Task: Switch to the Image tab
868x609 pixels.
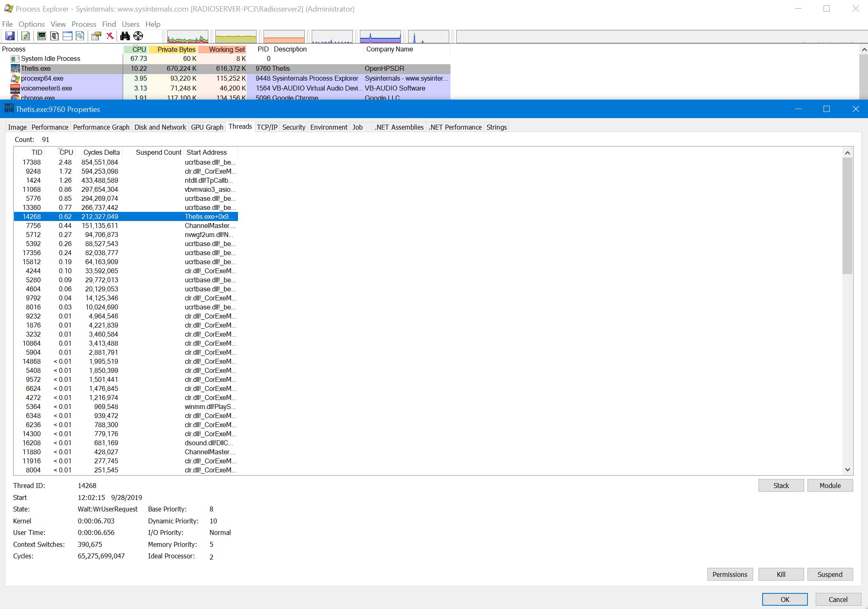Action: click(17, 127)
